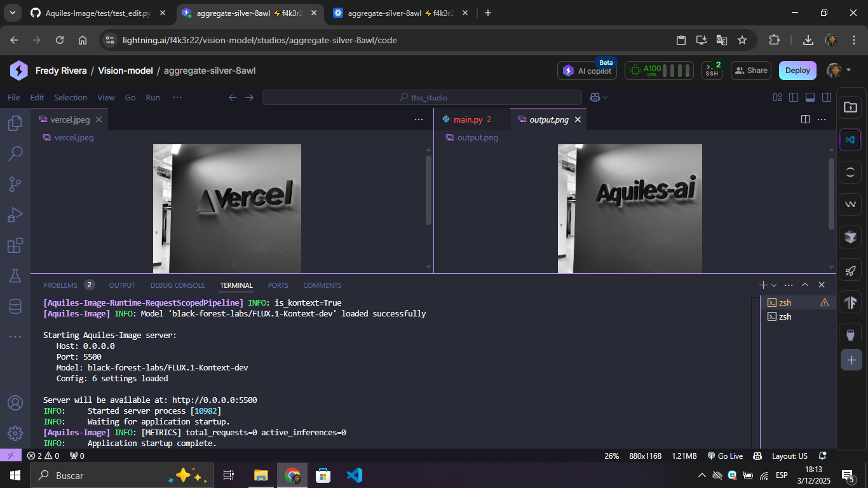Open Vision-model breadcrumb link
Image resolution: width=868 pixels, height=488 pixels.
click(x=125, y=71)
